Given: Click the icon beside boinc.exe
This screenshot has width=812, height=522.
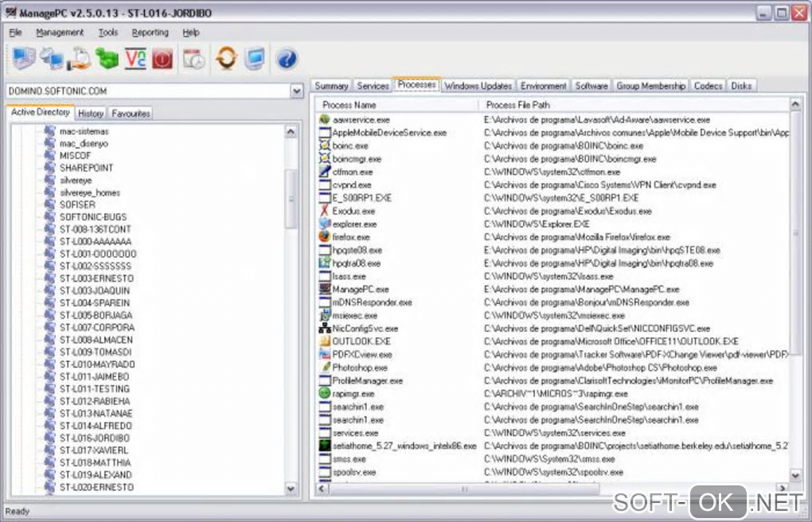Looking at the screenshot, I should (x=324, y=146).
